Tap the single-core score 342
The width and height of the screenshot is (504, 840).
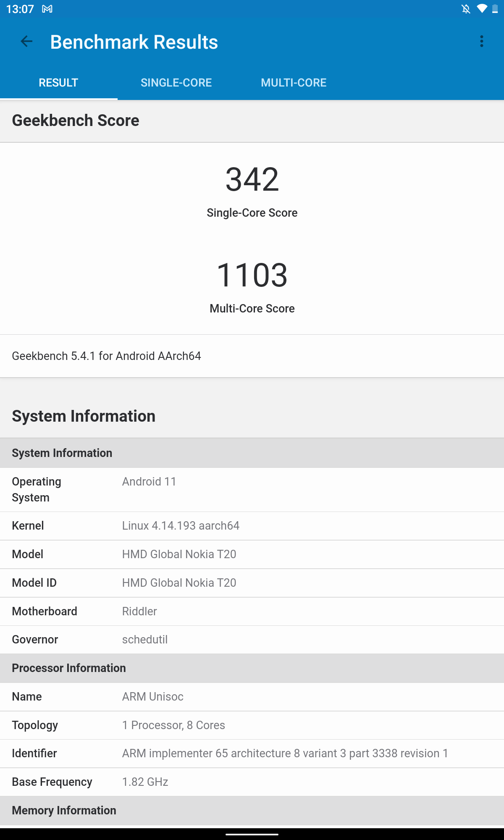pos(252,179)
